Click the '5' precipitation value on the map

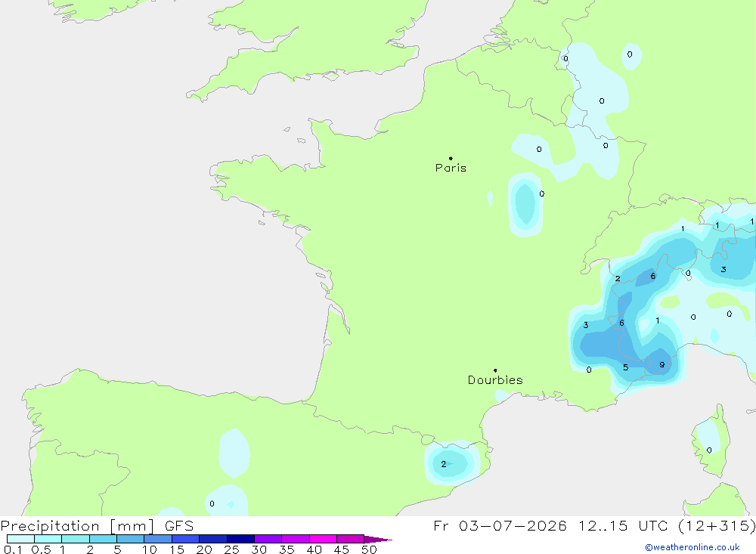coord(625,367)
